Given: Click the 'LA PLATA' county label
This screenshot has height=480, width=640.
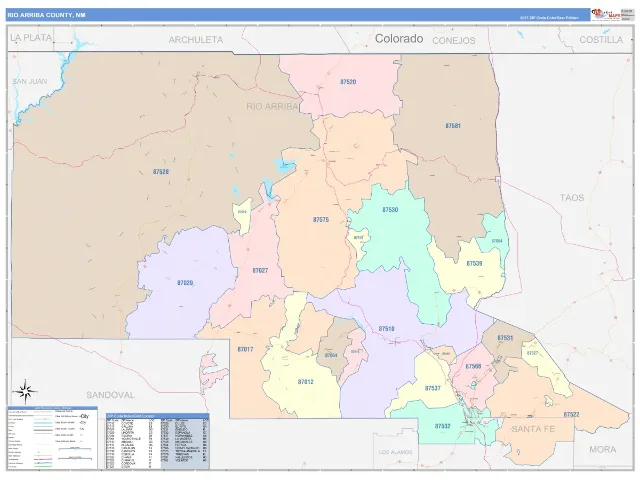Looking at the screenshot, I should pyautogui.click(x=31, y=38).
